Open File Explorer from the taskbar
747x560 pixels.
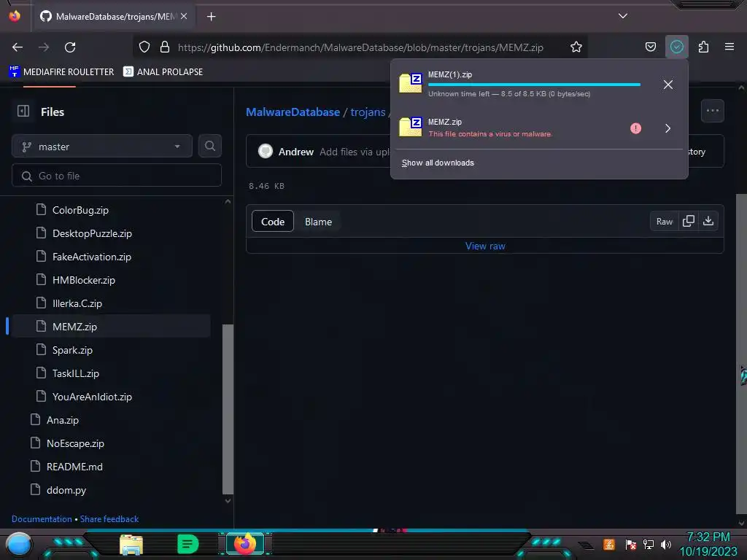(131, 545)
